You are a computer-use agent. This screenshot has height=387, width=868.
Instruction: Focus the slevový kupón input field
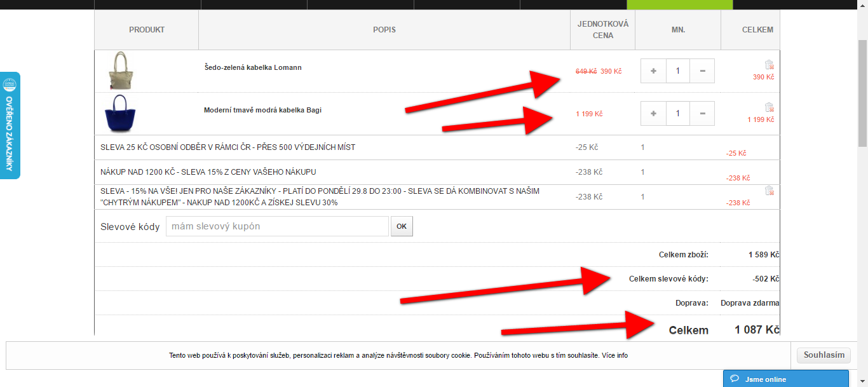(277, 226)
